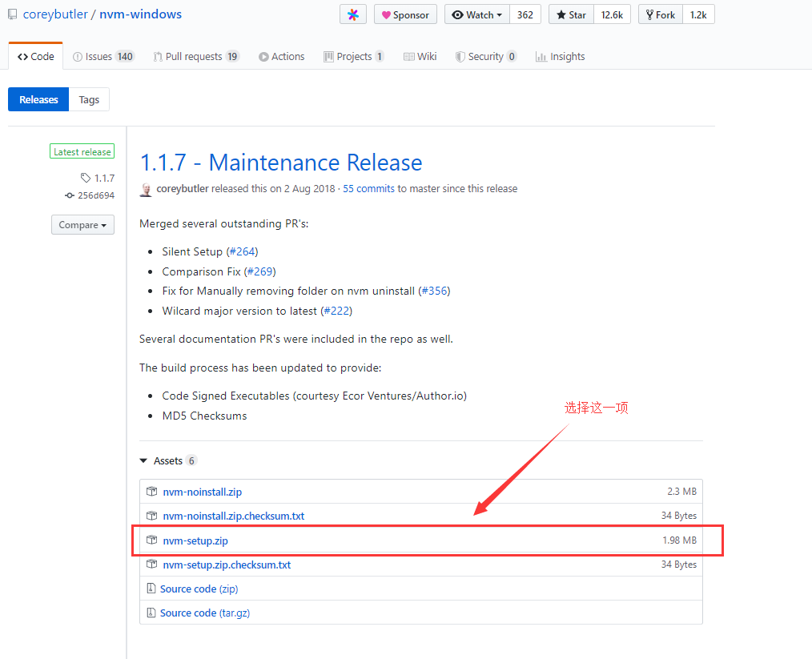Download nvm-noinstall.zip
812x659 pixels.
click(x=203, y=492)
